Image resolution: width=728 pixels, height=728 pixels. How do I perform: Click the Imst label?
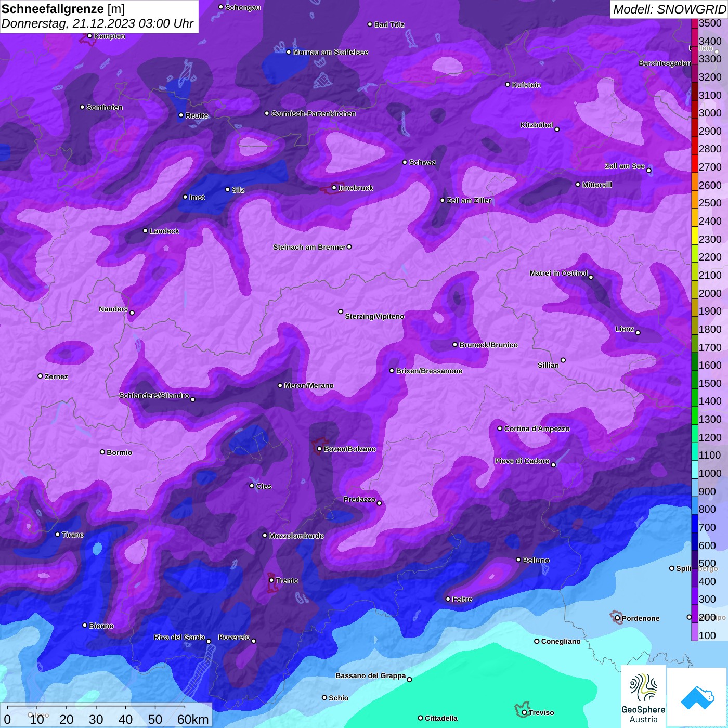pos(197,197)
